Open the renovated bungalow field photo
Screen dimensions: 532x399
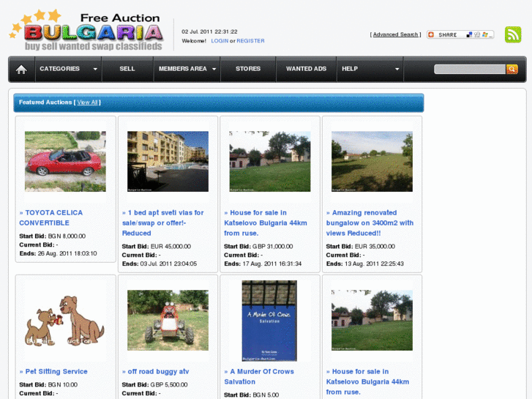[x=372, y=162]
